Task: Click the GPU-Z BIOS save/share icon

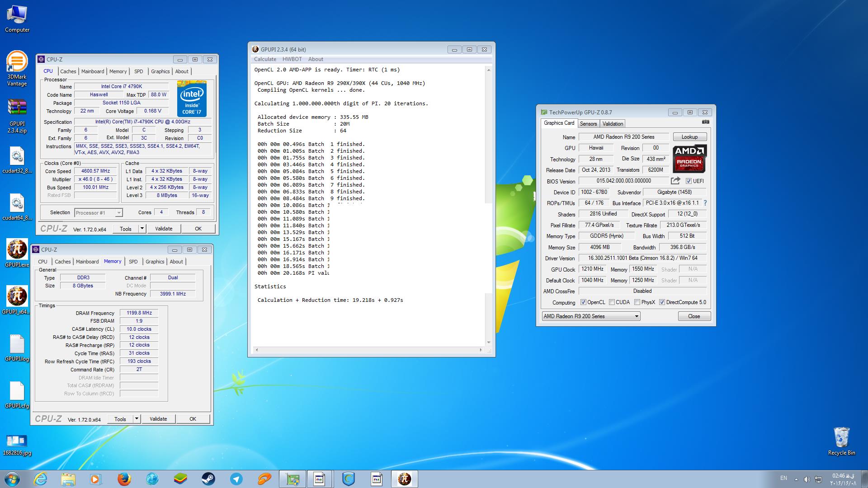Action: [675, 181]
